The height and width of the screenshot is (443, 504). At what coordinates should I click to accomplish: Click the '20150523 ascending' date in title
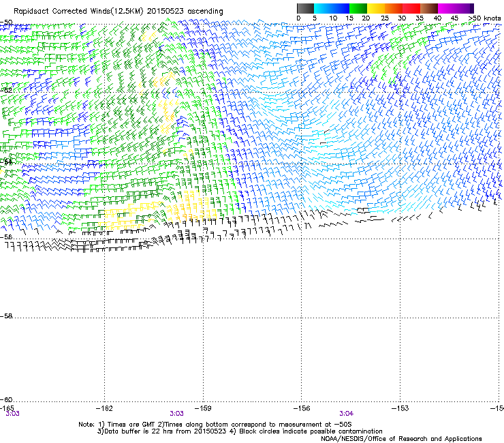pos(185,12)
